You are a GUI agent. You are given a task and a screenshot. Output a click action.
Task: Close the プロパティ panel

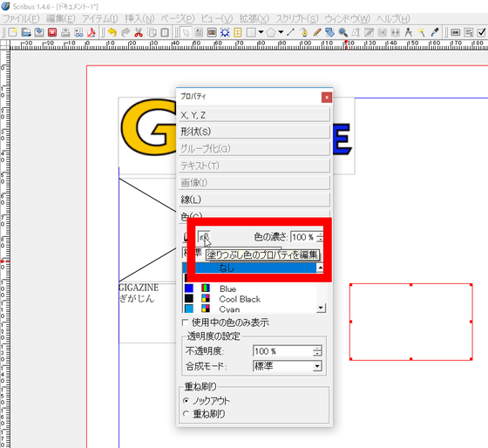pyautogui.click(x=327, y=98)
